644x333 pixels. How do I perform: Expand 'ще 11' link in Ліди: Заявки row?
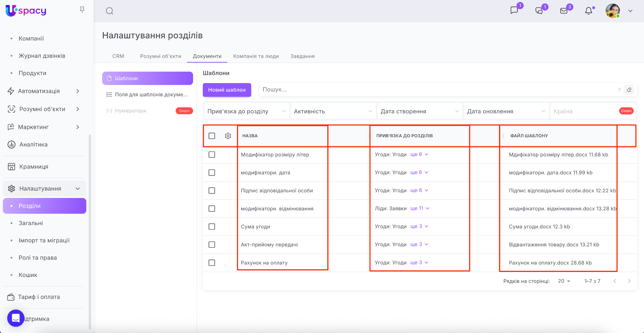419,208
